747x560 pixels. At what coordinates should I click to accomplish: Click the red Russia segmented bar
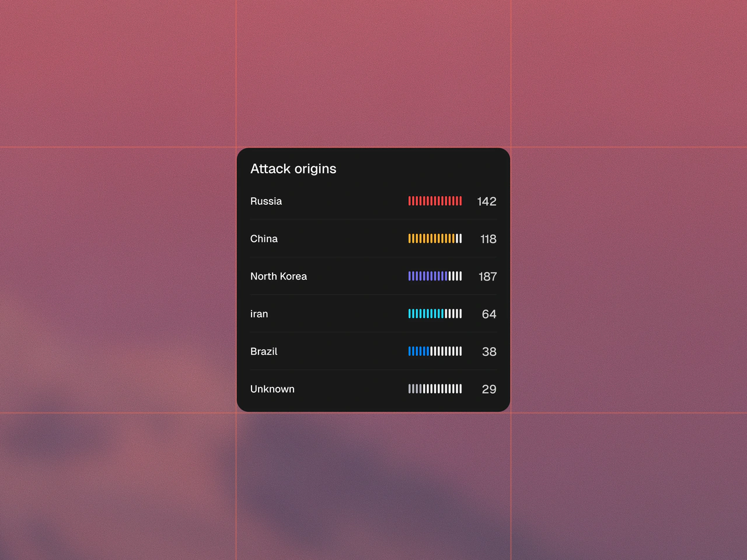(x=435, y=201)
